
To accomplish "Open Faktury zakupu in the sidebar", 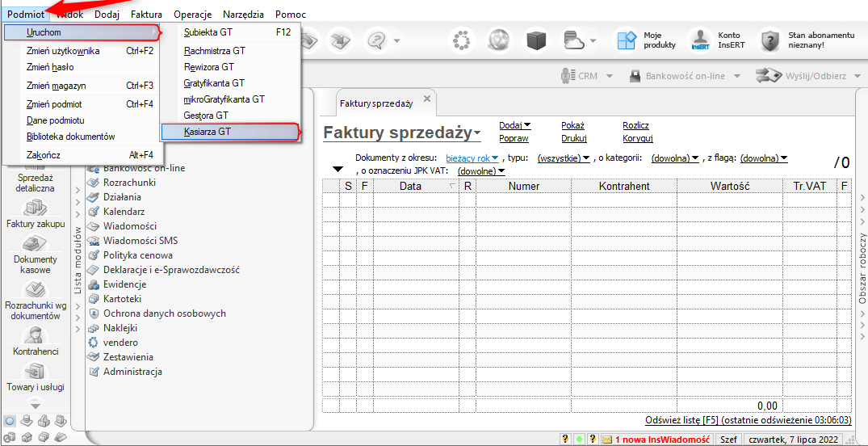I will [36, 212].
